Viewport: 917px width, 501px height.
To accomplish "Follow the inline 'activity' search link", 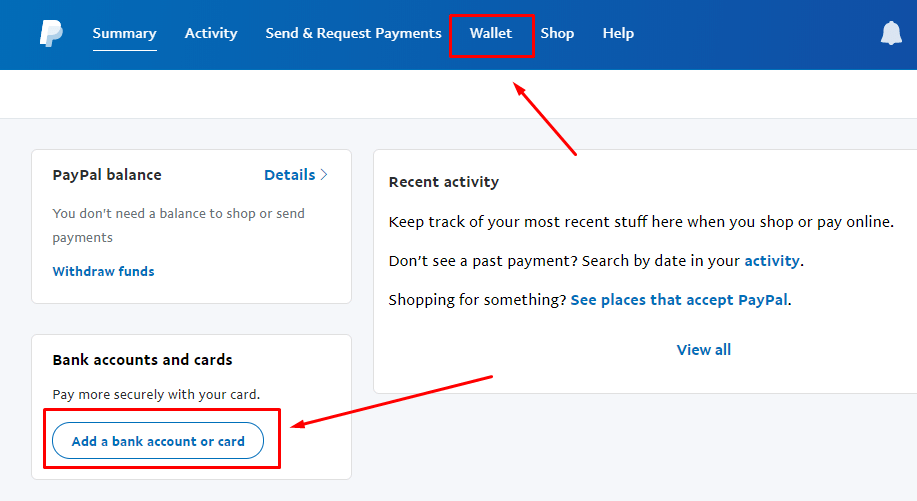I will pos(771,261).
